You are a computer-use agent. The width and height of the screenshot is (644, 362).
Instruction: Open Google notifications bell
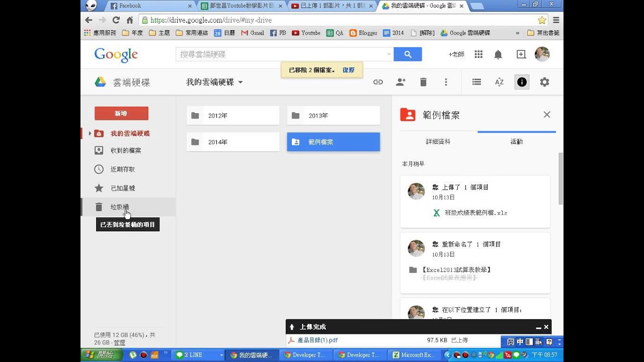498,54
